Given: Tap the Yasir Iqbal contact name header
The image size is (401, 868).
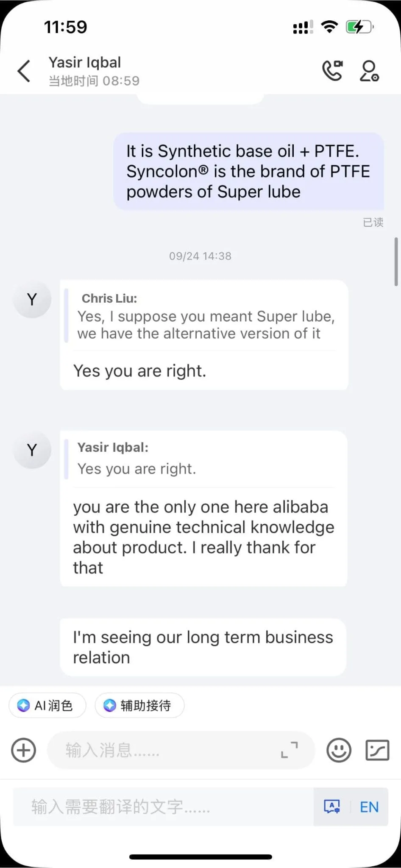Looking at the screenshot, I should pos(85,62).
